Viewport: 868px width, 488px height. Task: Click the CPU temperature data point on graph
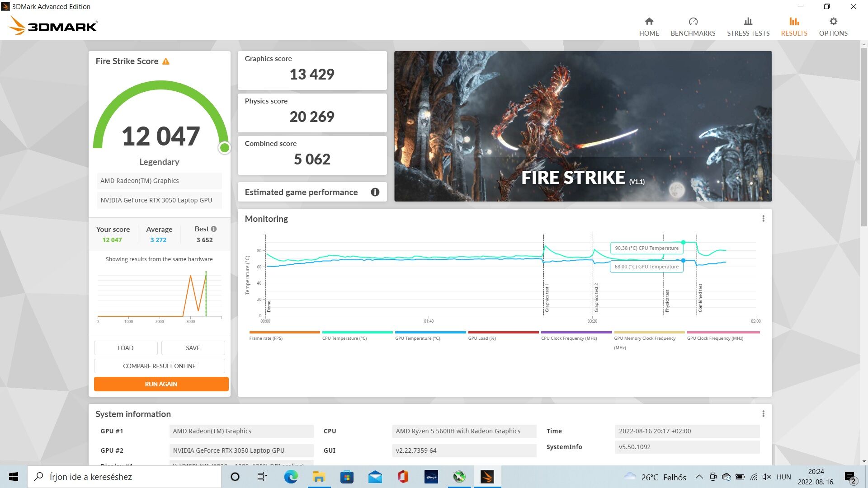click(683, 243)
